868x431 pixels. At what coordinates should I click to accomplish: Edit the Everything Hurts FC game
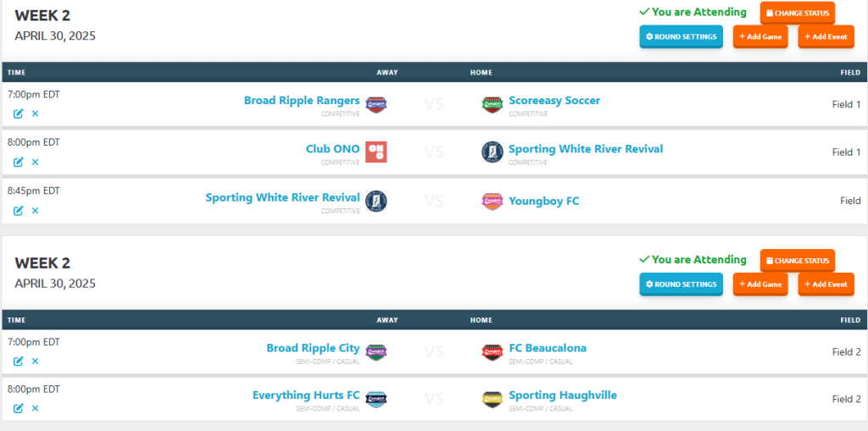[x=19, y=408]
